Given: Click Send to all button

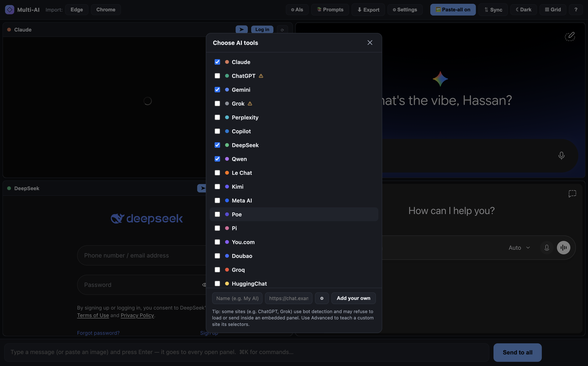Looking at the screenshot, I should tap(517, 352).
